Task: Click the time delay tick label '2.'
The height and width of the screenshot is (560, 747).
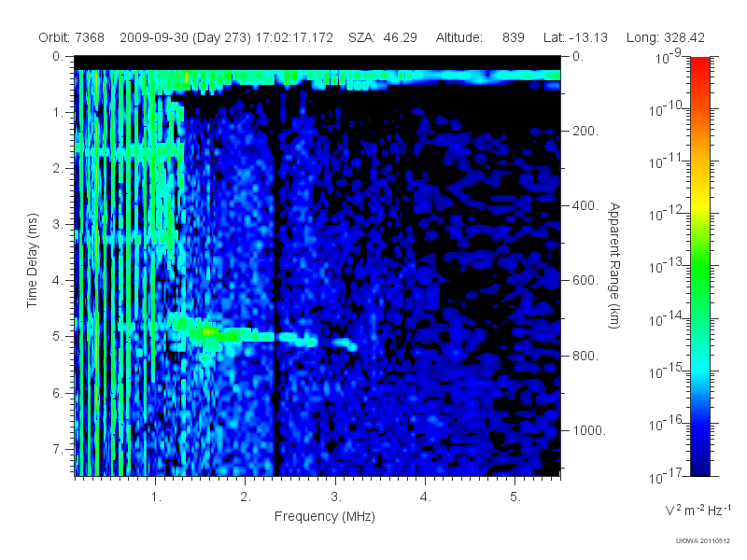Action: click(58, 169)
